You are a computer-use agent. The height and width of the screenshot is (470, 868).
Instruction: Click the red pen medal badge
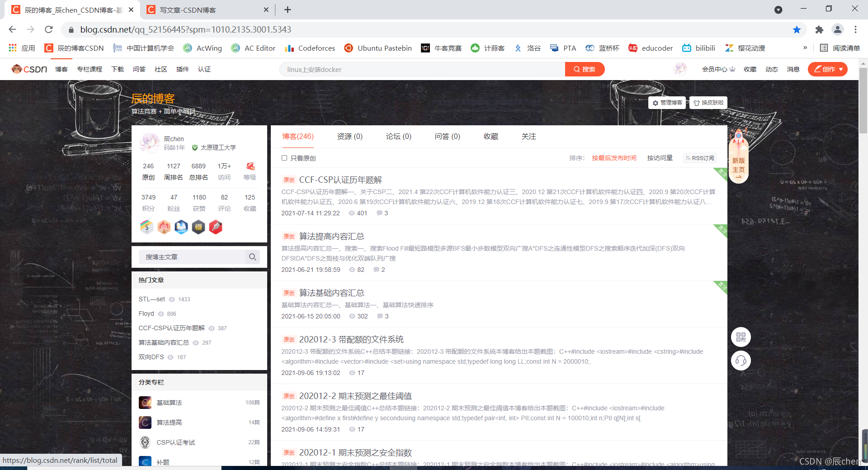pyautogui.click(x=216, y=227)
